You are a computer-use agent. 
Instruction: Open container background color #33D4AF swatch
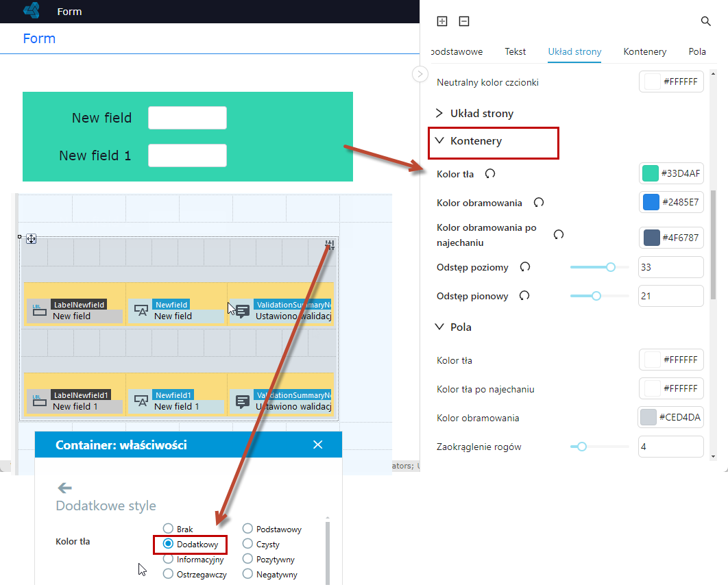(651, 173)
